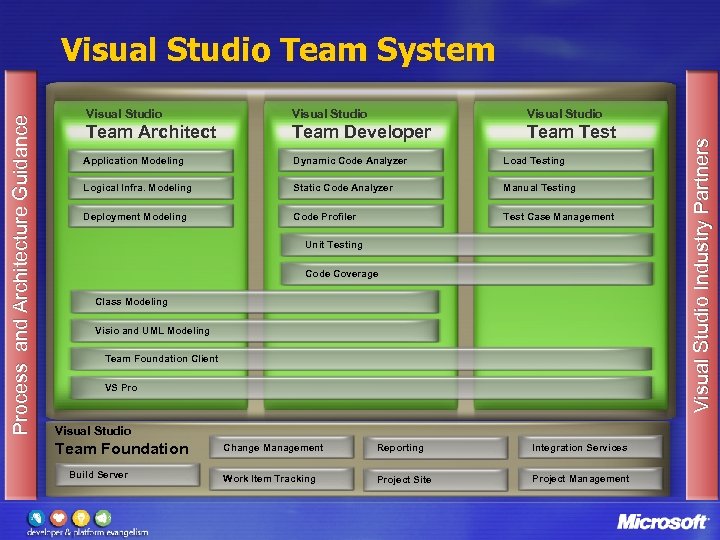Image resolution: width=720 pixels, height=540 pixels.
Task: Click the Test Case Management box
Action: [x=571, y=216]
